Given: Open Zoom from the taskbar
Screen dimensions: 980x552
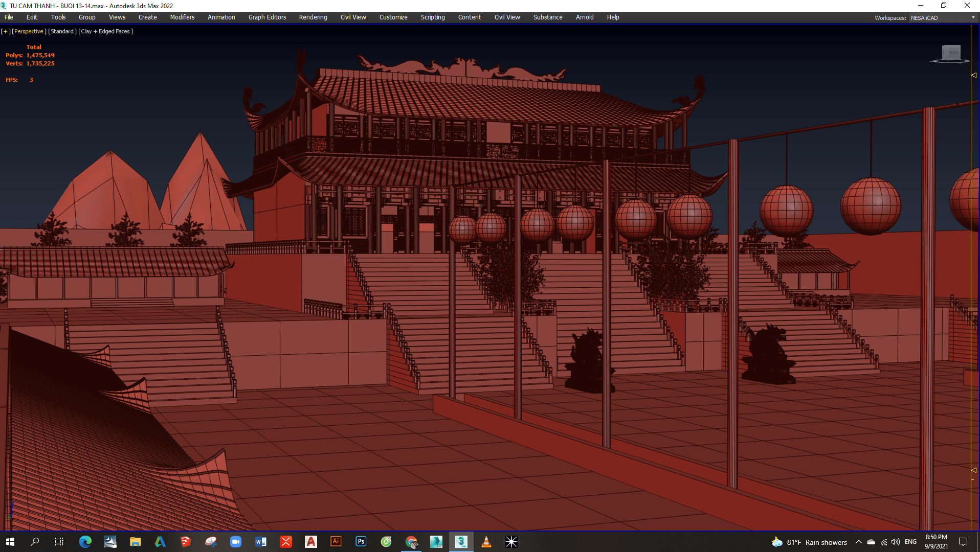Looking at the screenshot, I should click(235, 542).
